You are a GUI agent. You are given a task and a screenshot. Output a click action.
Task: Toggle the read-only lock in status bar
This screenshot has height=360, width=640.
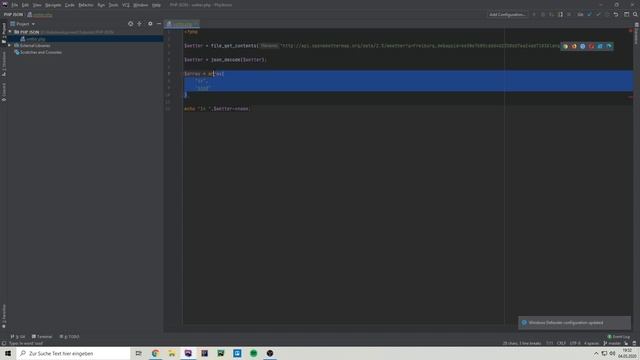[x=626, y=344]
